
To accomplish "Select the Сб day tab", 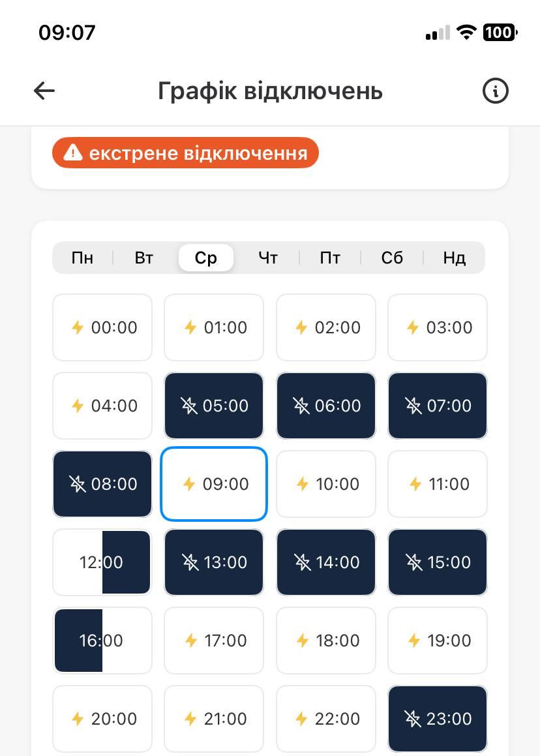I will (392, 258).
